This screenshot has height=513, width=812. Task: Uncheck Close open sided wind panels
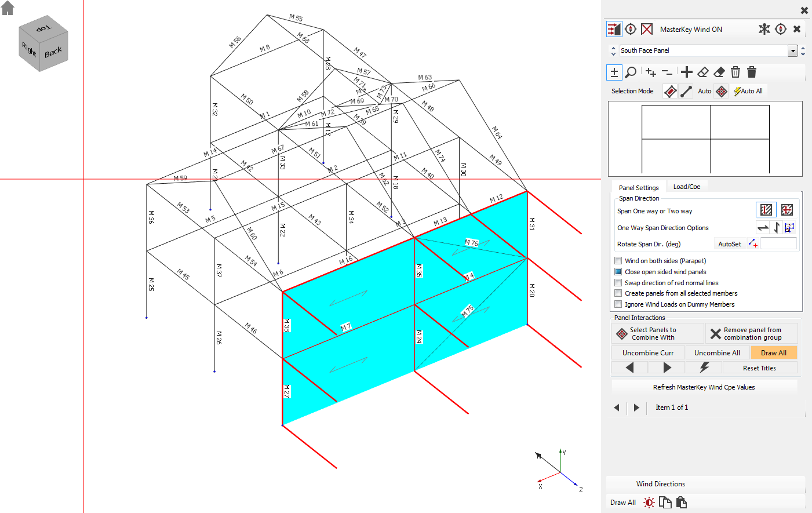click(x=618, y=272)
